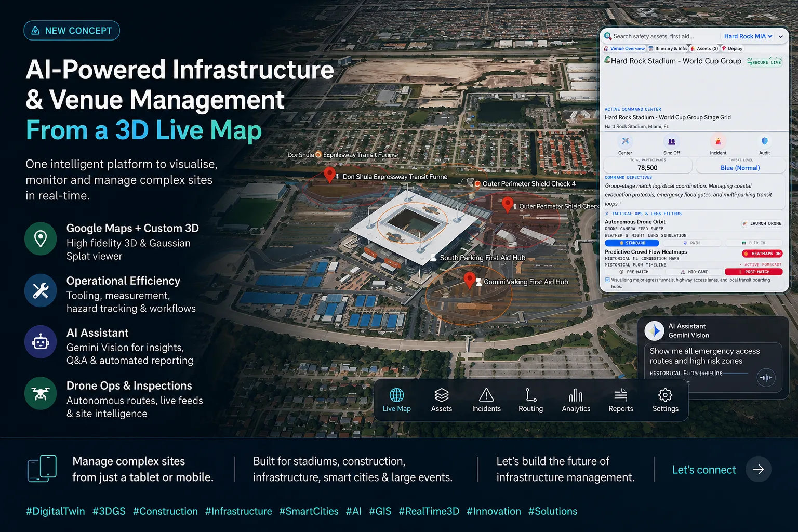Click the New Concept badge
The width and height of the screenshot is (798, 532).
click(x=72, y=31)
